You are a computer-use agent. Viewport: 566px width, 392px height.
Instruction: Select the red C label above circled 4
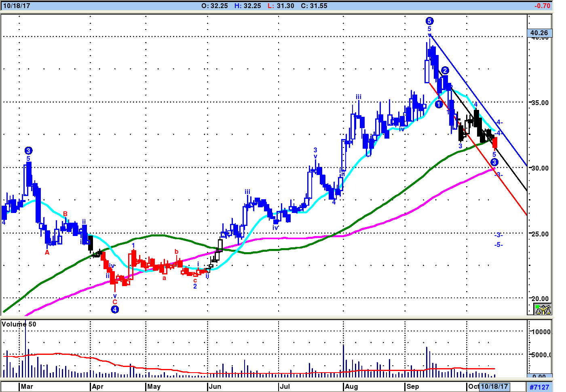pyautogui.click(x=115, y=302)
